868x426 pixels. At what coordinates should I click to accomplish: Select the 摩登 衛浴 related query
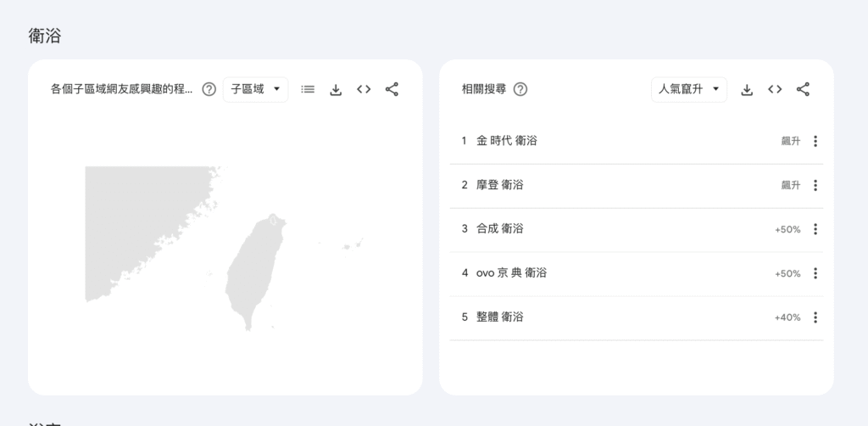click(500, 185)
